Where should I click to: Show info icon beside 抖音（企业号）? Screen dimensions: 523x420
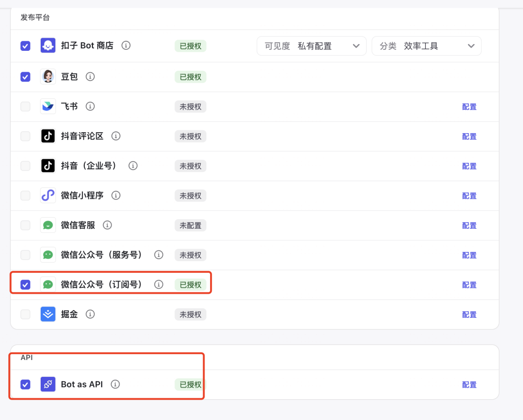coord(133,166)
